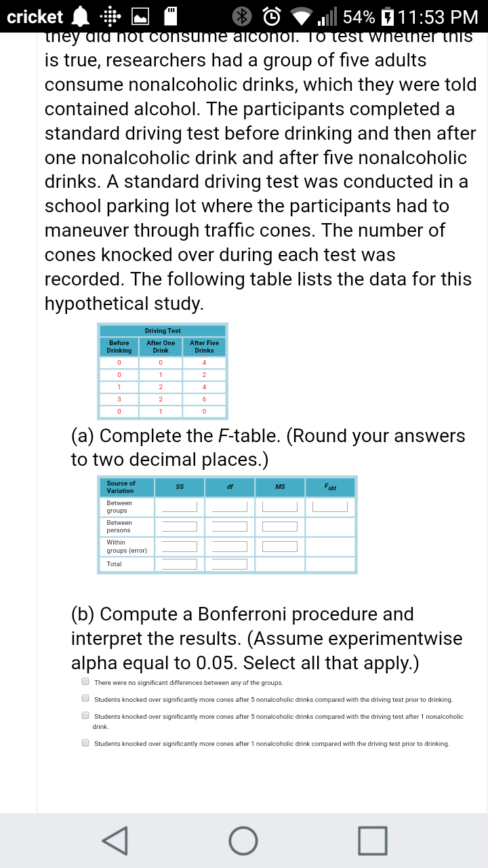Click the Between groups SS input field
This screenshot has width=488, height=868.
pyautogui.click(x=179, y=506)
